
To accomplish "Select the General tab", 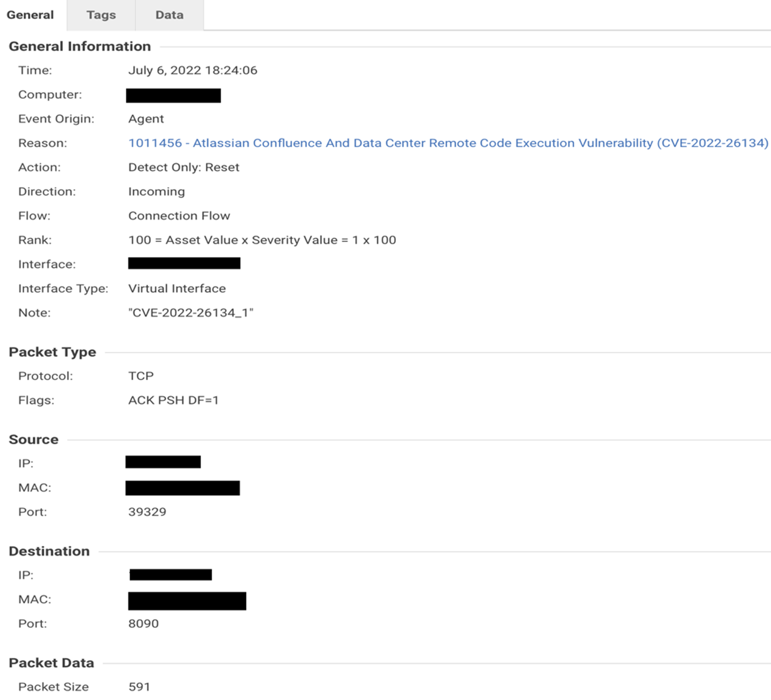I will pos(30,15).
